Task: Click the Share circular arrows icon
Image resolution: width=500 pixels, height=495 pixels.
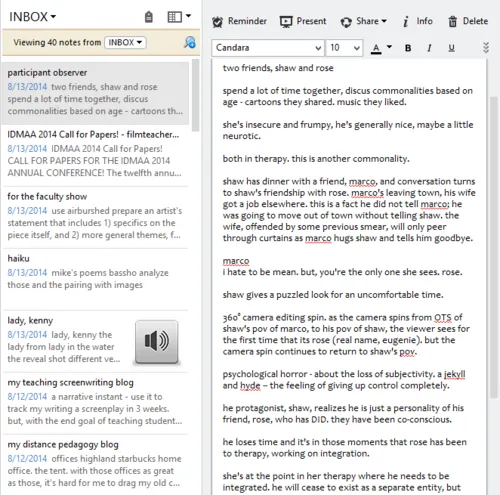Action: [346, 22]
